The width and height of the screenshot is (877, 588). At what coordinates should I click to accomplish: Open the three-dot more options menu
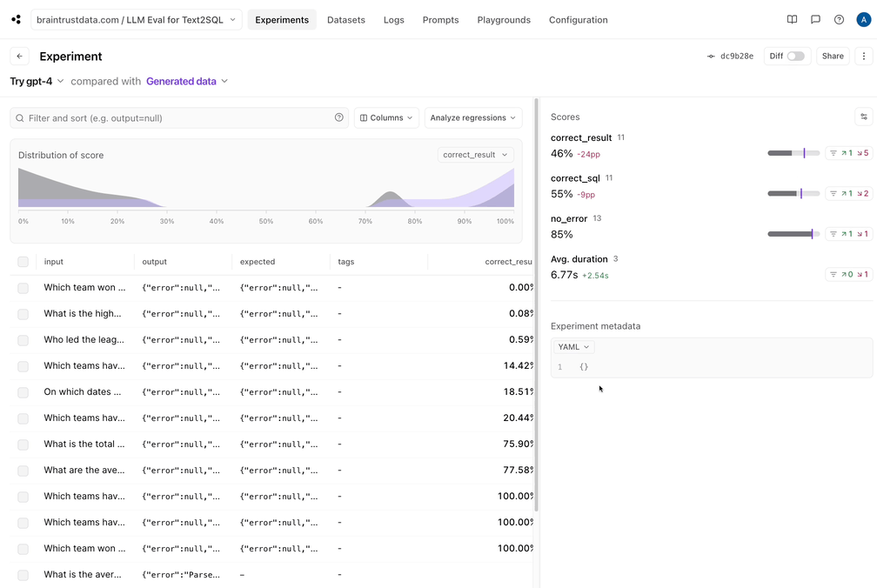click(x=863, y=56)
